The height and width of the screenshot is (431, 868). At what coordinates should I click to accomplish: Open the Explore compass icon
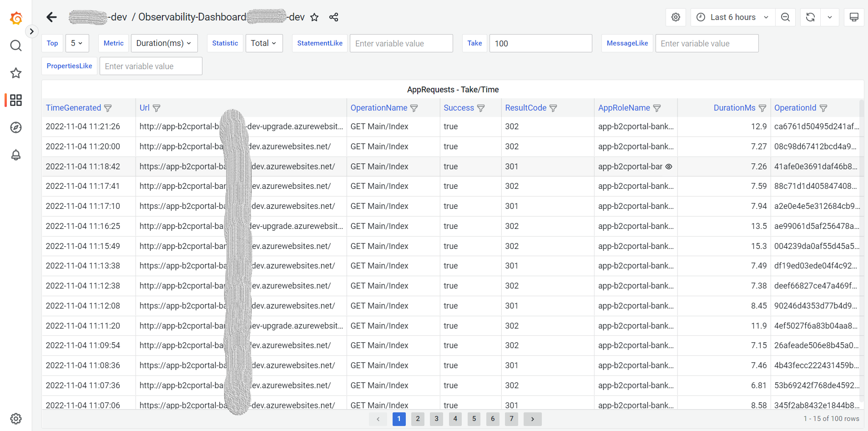(x=16, y=127)
